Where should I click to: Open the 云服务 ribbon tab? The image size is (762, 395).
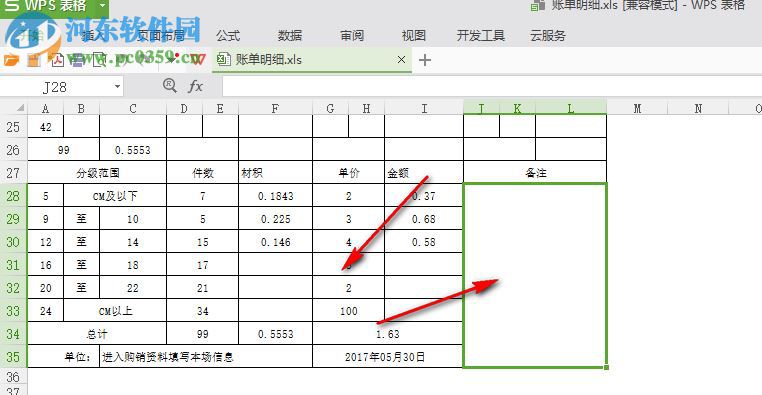548,35
